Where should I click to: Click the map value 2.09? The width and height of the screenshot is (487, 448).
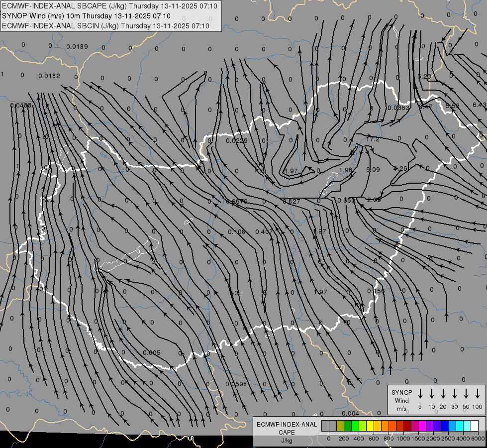pos(374,200)
